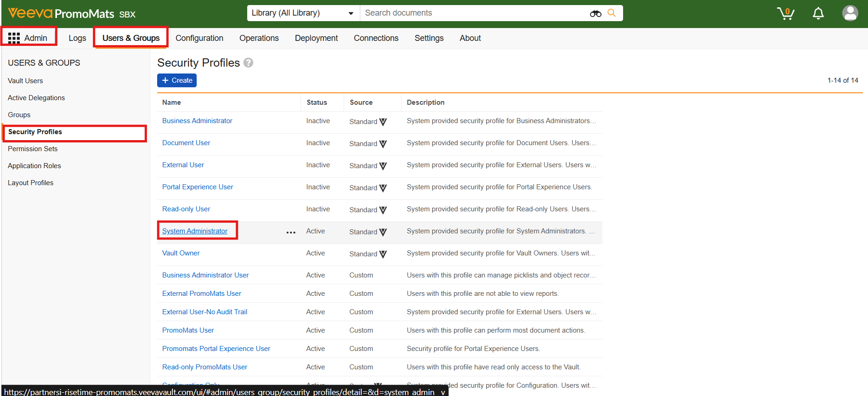Click Veeva standard icon in Portal Experience User row
Screen dimensions: 868x396
(x=383, y=188)
